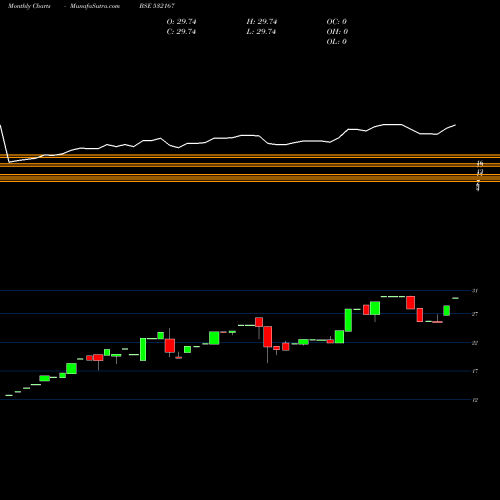
Task: Click the last small green candle at 30
Action: coord(455,298)
